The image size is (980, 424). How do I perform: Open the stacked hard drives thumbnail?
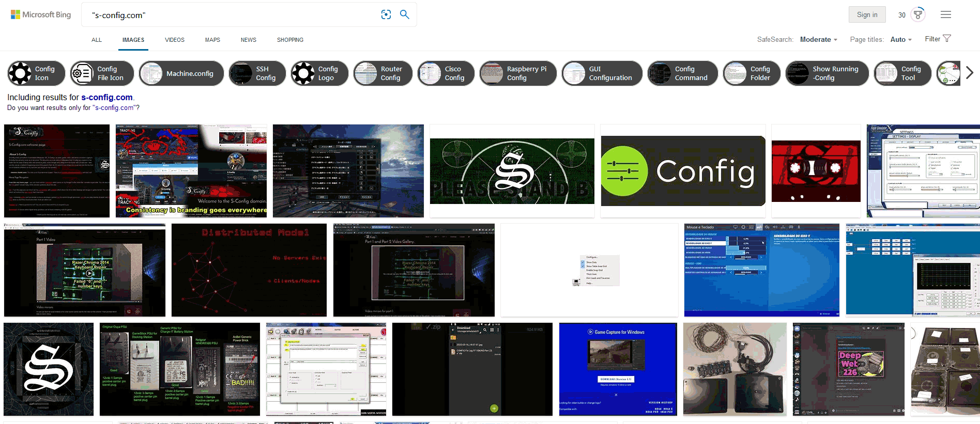click(x=945, y=369)
